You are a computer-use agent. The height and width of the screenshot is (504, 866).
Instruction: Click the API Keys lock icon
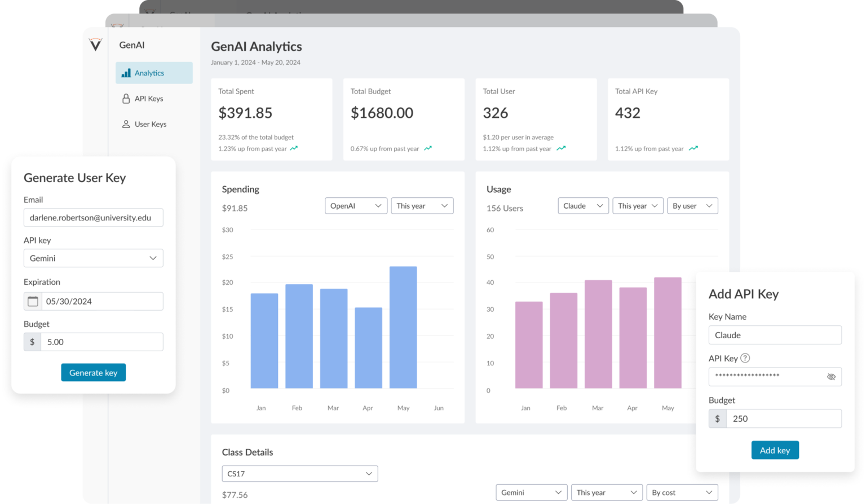tap(126, 99)
